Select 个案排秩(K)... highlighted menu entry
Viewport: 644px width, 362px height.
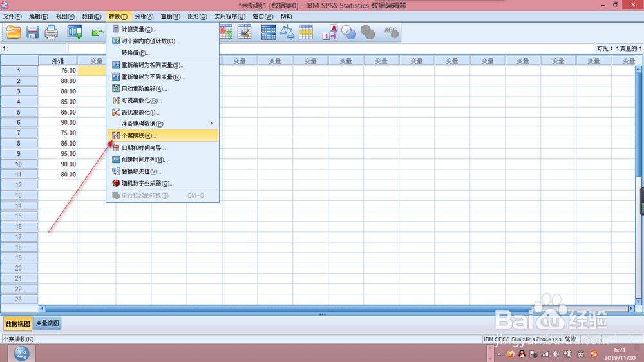tap(162, 136)
